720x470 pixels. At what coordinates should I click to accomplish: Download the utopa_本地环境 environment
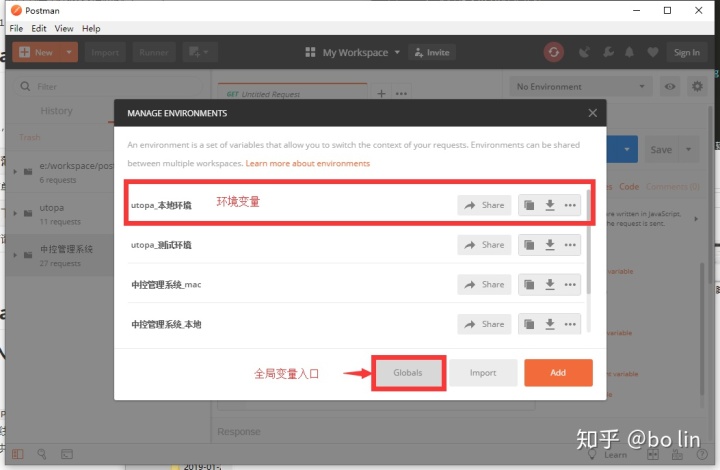pos(550,205)
